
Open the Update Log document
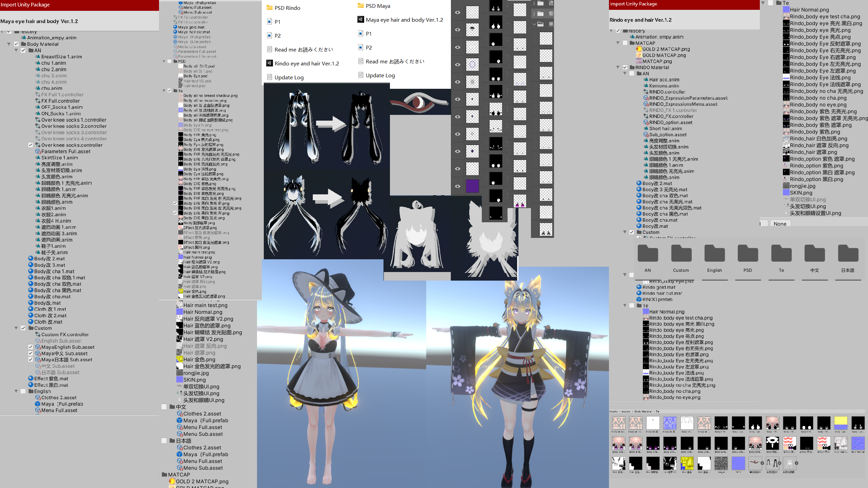[289, 77]
